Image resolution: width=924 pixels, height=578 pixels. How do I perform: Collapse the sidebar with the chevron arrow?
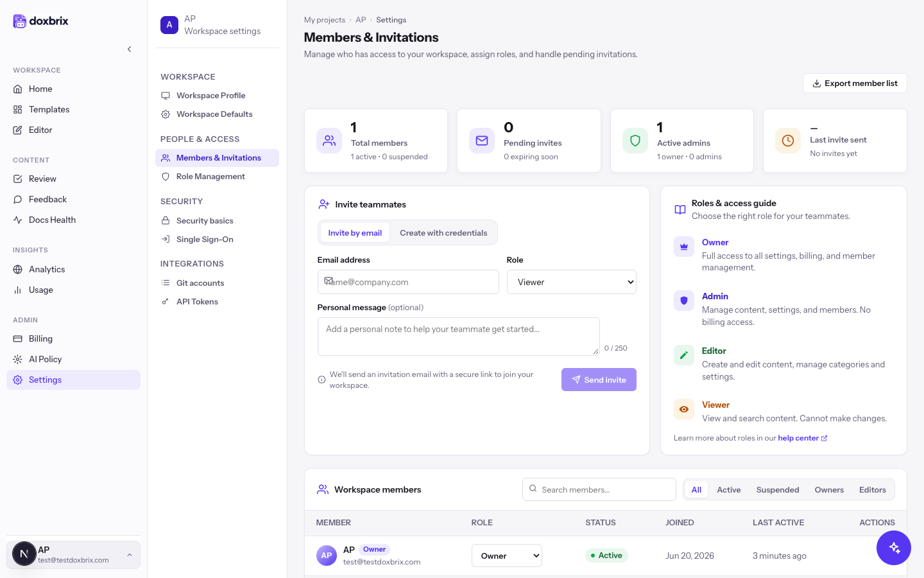130,49
